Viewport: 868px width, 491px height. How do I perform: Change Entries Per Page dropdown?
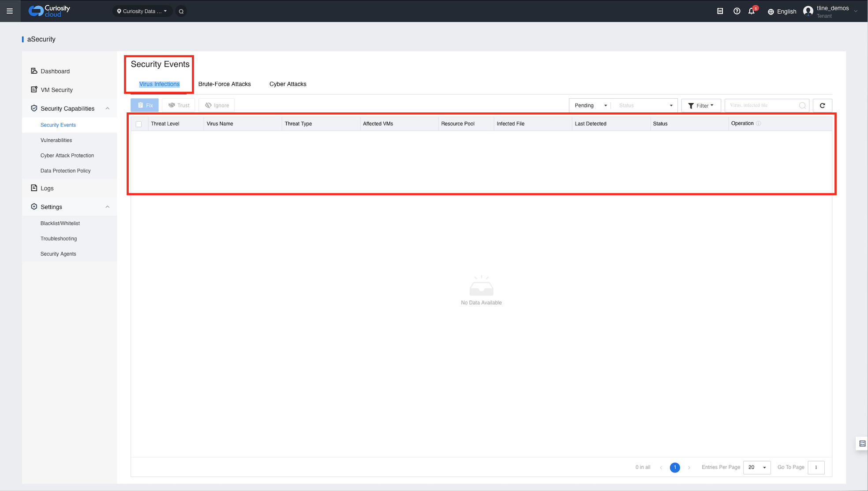pos(756,467)
